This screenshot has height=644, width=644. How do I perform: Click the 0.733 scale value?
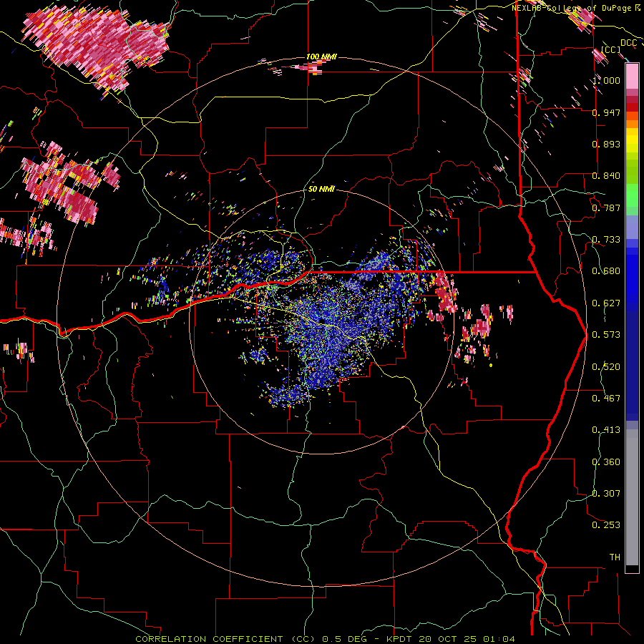pyautogui.click(x=606, y=239)
